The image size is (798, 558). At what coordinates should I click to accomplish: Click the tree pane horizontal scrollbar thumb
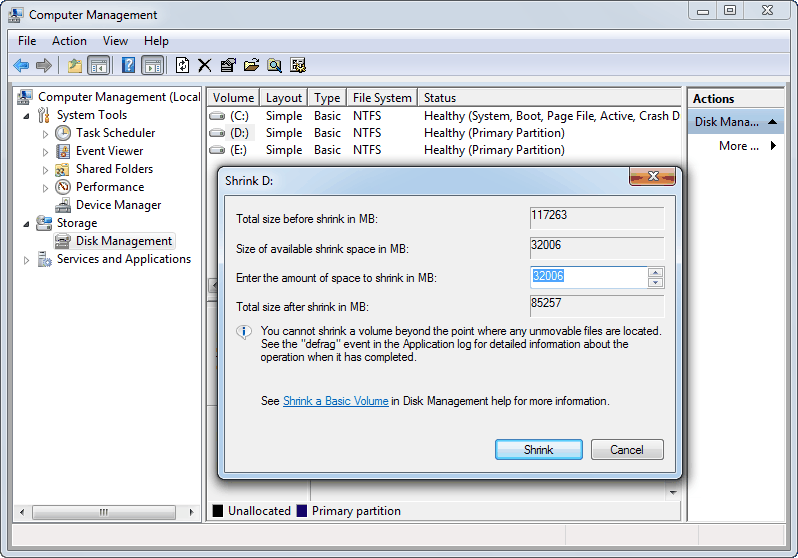point(104,512)
